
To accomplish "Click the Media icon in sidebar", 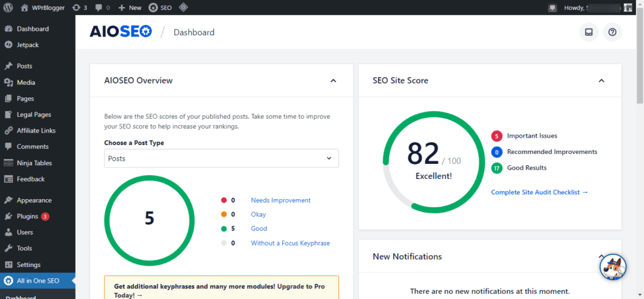I will click(x=8, y=82).
